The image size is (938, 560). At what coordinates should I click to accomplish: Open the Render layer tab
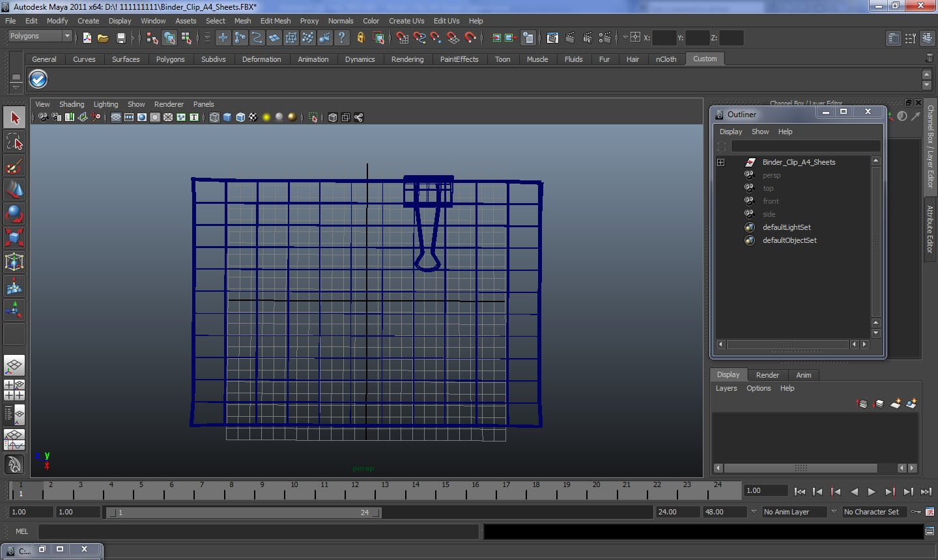click(767, 375)
